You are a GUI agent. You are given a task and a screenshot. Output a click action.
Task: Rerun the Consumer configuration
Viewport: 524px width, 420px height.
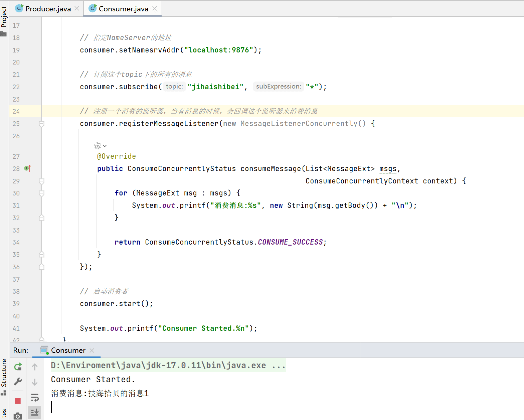click(18, 367)
